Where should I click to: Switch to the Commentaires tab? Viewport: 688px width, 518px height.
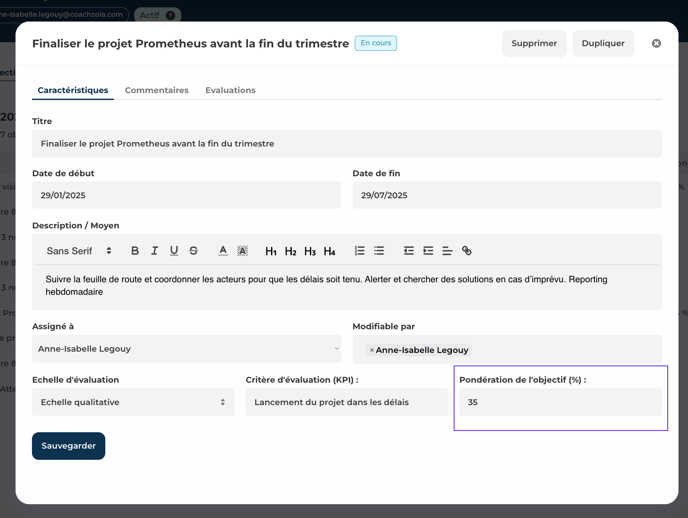click(156, 90)
